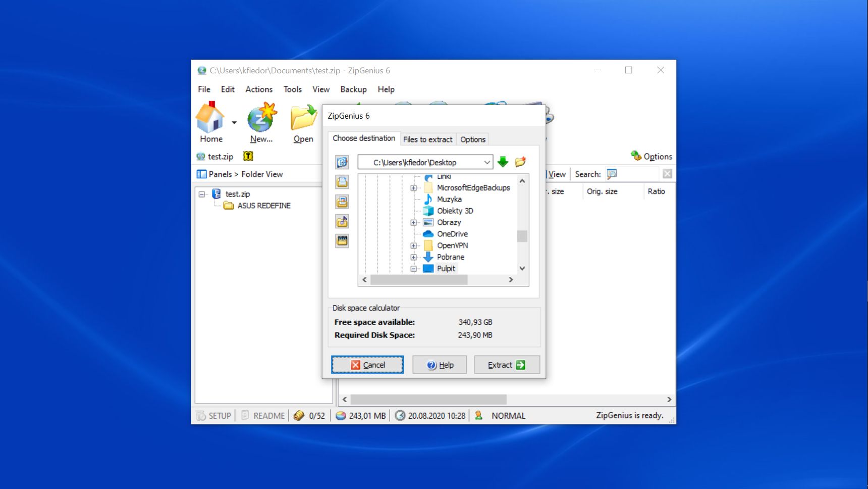Image resolution: width=868 pixels, height=489 pixels.
Task: Click the folder tree scroll down arrow
Action: pos(522,268)
